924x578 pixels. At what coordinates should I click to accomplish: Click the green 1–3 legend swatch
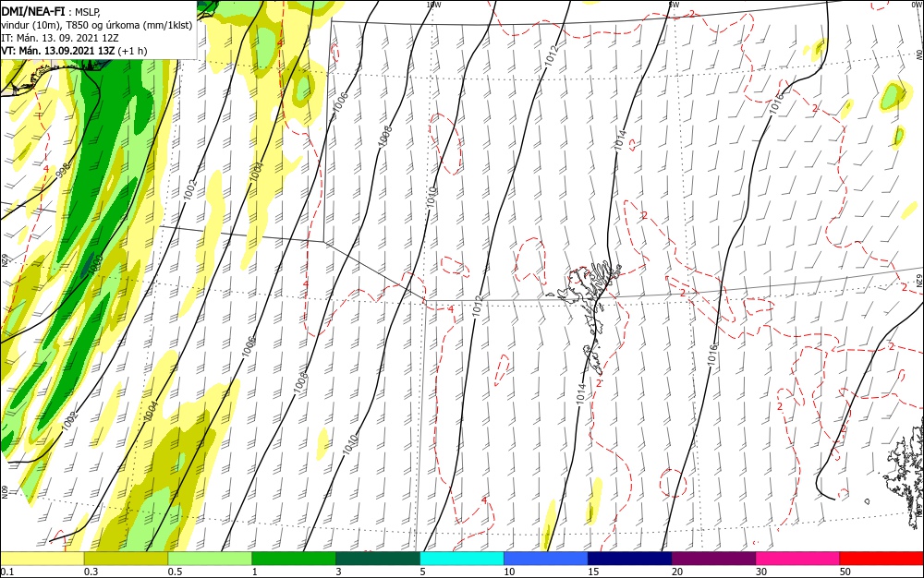tap(294, 560)
